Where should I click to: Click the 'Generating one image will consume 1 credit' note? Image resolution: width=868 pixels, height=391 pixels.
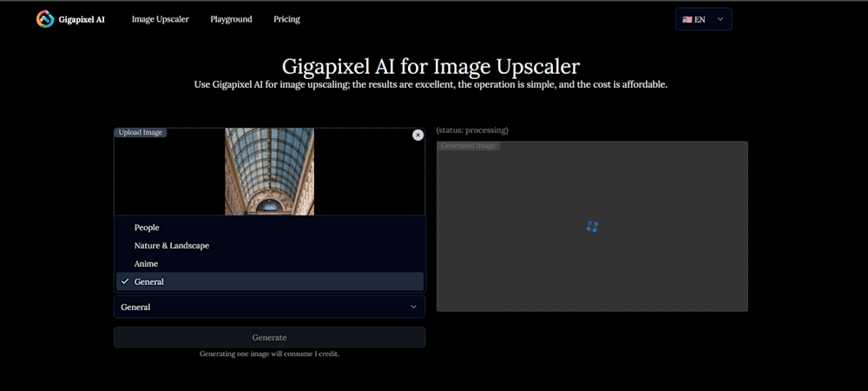tap(270, 354)
